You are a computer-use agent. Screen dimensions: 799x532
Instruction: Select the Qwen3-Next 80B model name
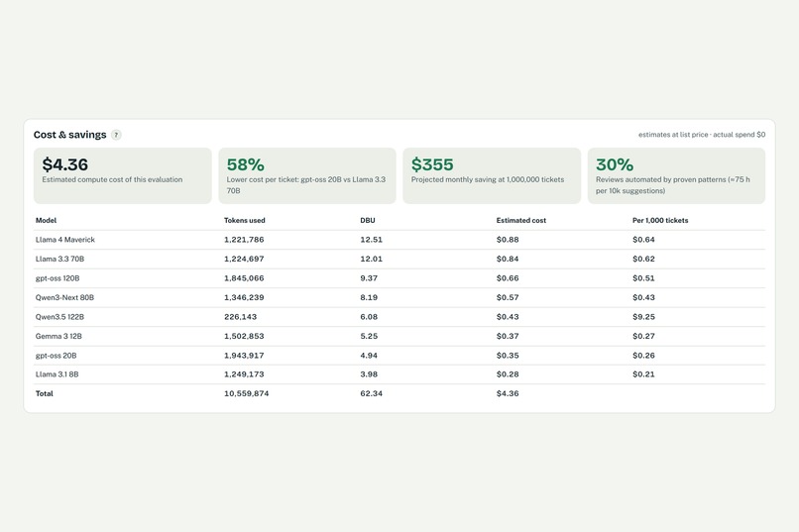point(64,298)
